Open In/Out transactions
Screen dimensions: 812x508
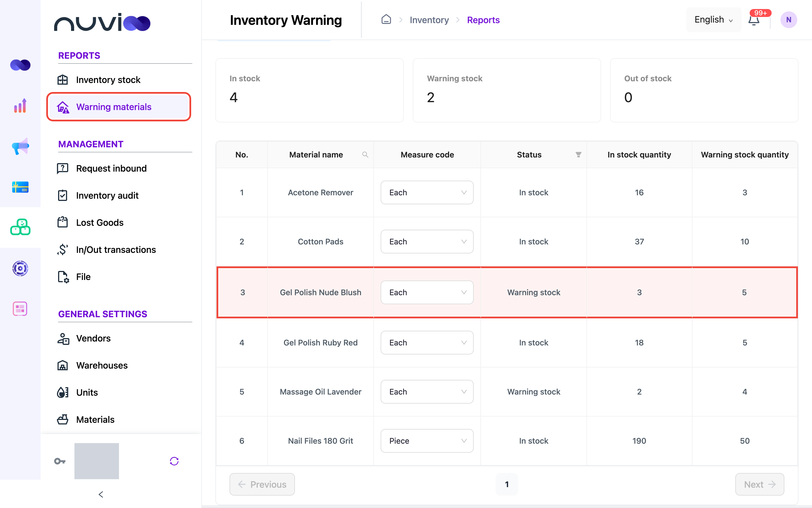click(119, 250)
